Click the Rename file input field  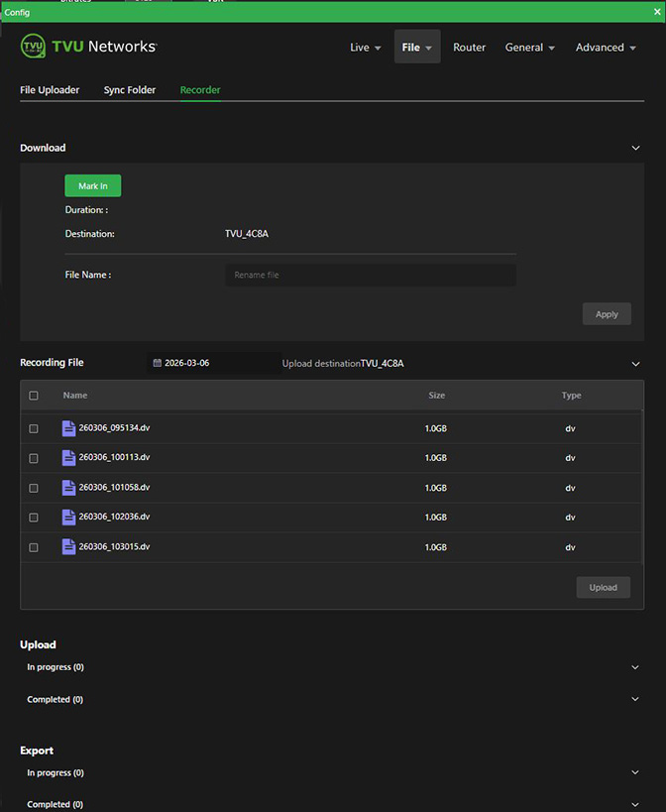[370, 275]
